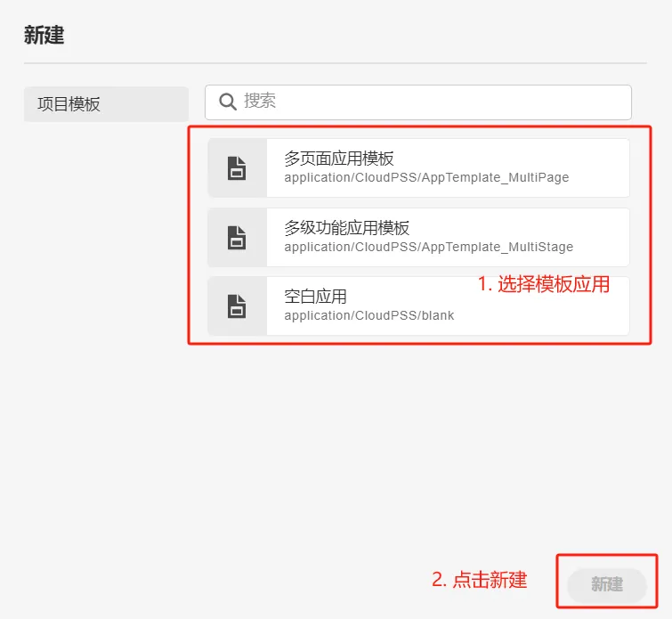The width and height of the screenshot is (672, 619).
Task: Focus the 搜索 search input field
Action: tap(417, 102)
